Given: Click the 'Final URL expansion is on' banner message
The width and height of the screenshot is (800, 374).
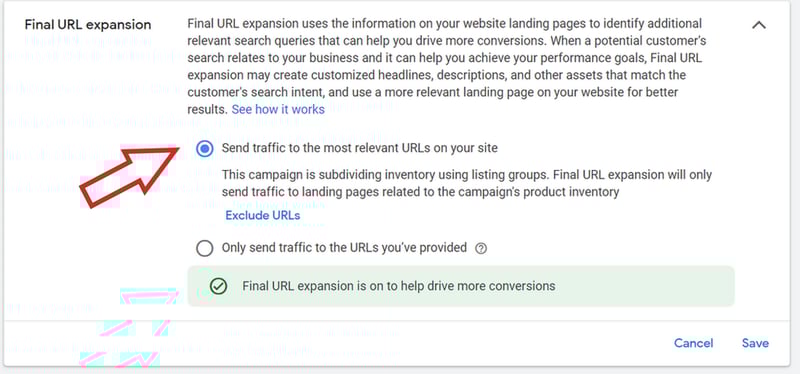Looking at the screenshot, I should pyautogui.click(x=398, y=286).
